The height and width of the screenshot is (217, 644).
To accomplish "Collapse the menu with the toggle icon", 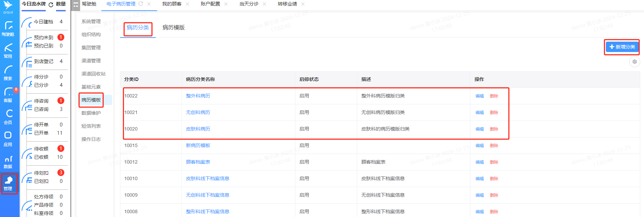I will click(x=76, y=4).
